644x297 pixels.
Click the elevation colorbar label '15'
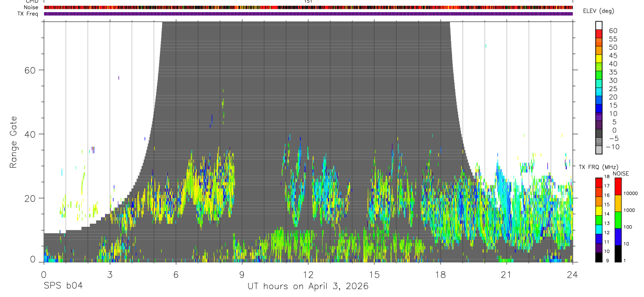(x=613, y=105)
